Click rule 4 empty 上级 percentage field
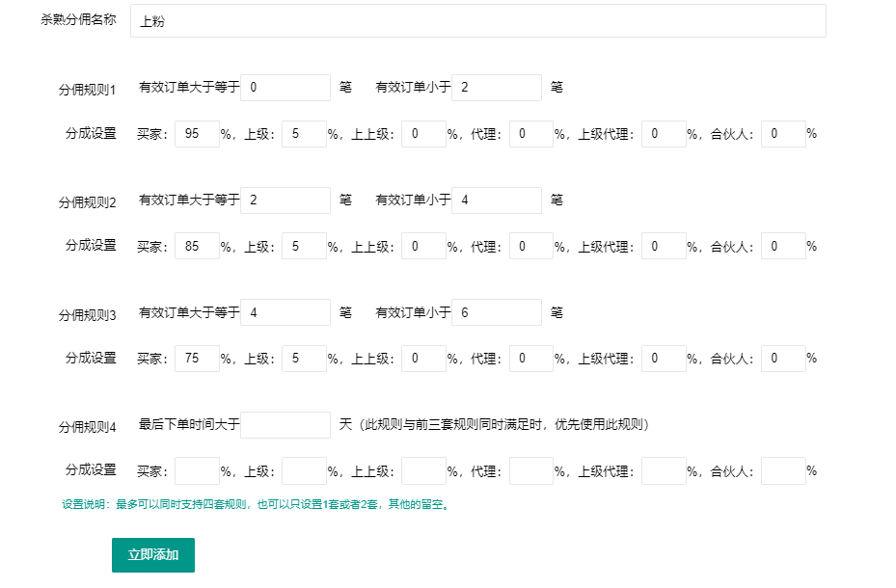 304,471
